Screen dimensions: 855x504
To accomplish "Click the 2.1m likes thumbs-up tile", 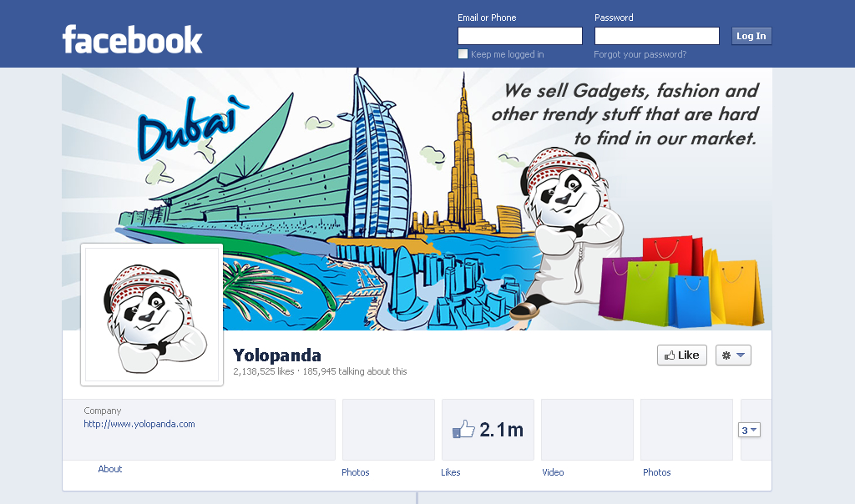I will pos(488,430).
